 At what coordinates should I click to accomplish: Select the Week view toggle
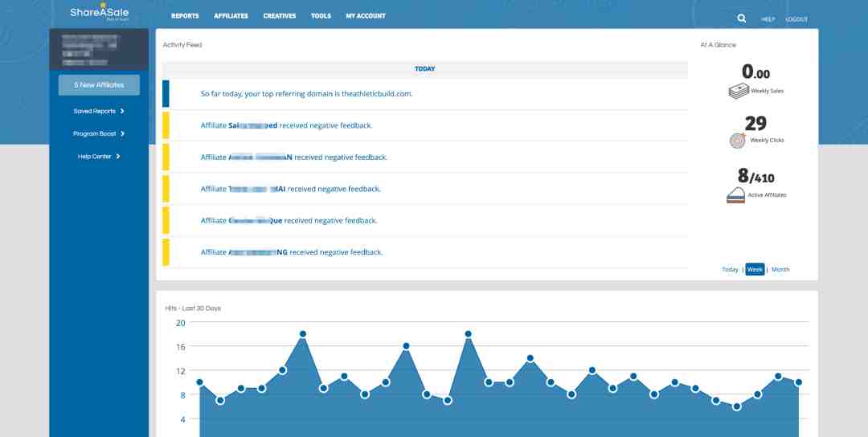[755, 270]
